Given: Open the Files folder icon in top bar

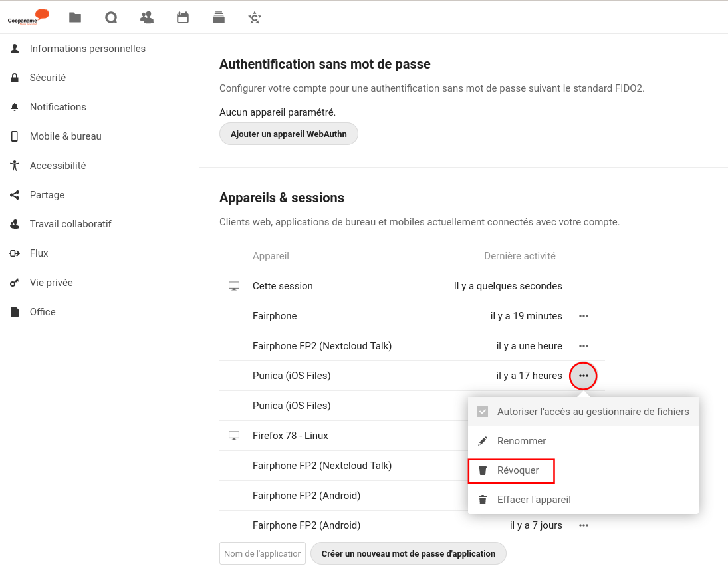Looking at the screenshot, I should click(75, 17).
